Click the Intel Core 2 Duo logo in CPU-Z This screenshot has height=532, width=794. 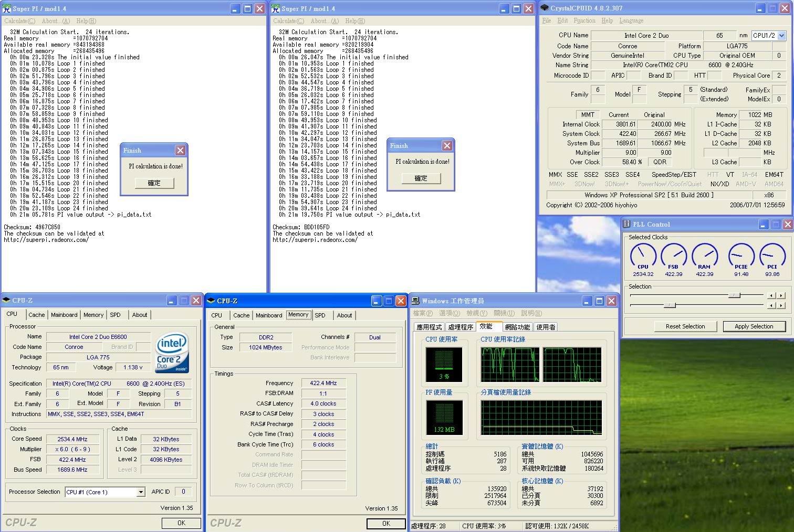[171, 353]
